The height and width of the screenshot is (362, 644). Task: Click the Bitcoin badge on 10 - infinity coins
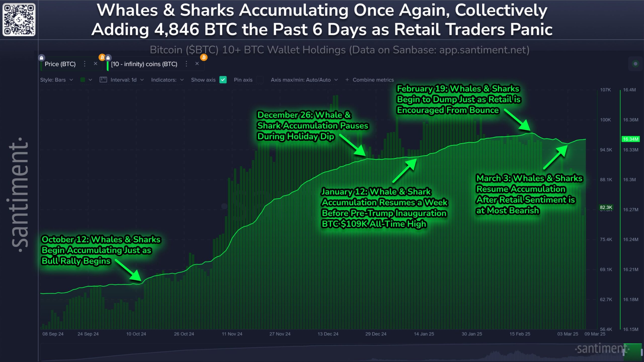[x=204, y=57]
